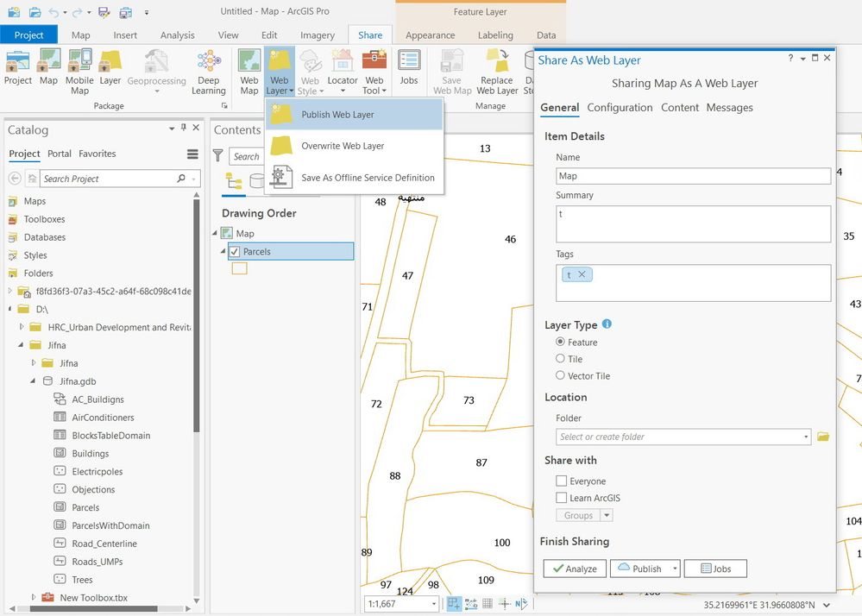Open the Groups dropdown arrow
The image size is (862, 616).
pos(607,516)
